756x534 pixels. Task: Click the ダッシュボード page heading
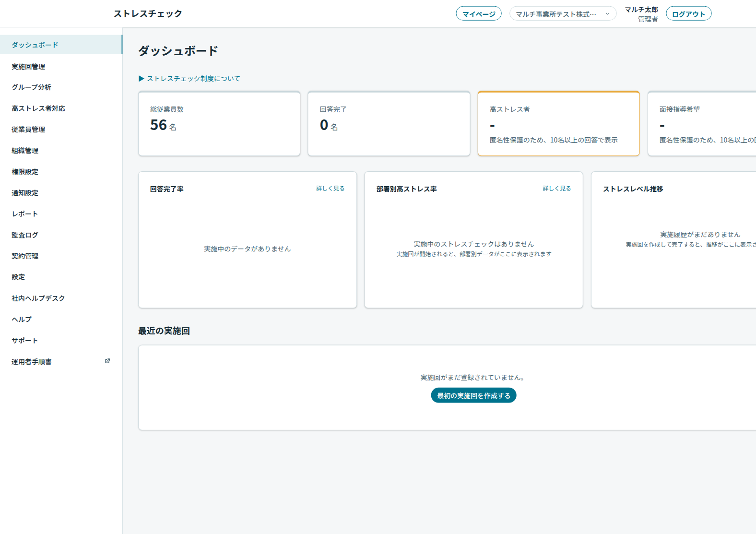pyautogui.click(x=178, y=51)
